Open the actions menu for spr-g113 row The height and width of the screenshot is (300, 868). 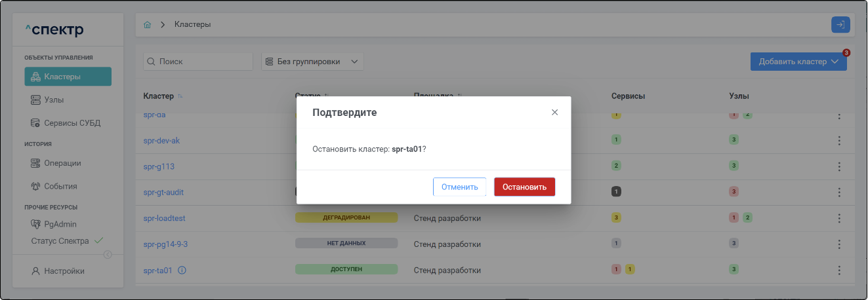pos(838,166)
